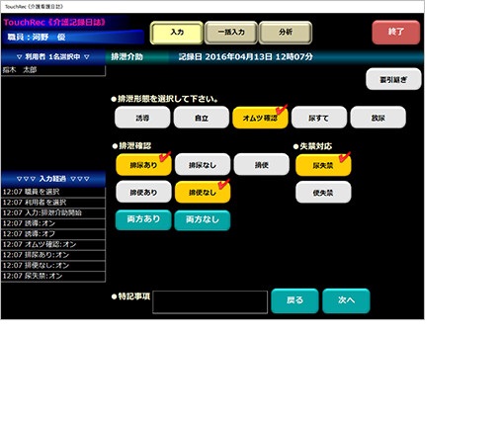Uncheck the オムツ確認 button

(260, 118)
